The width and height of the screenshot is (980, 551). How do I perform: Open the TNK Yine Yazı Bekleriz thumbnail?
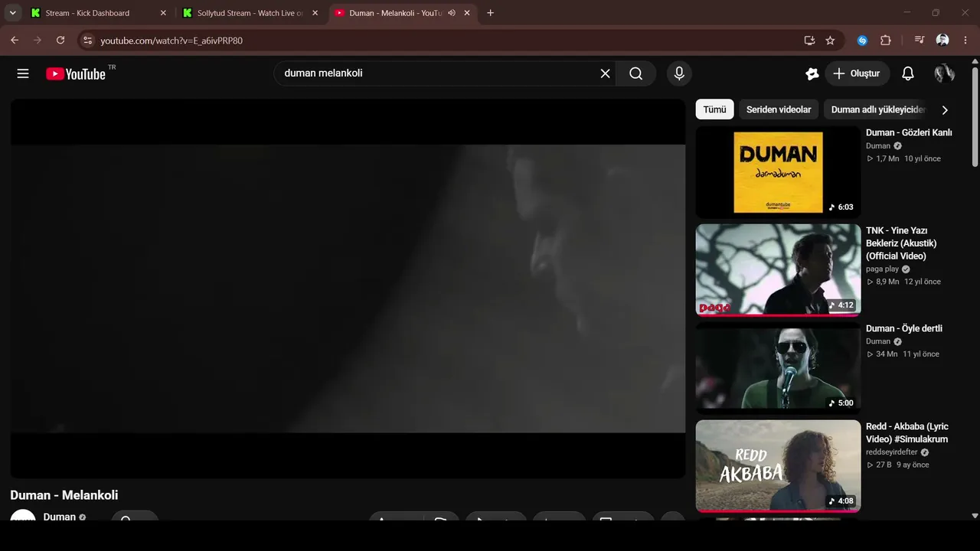coord(778,270)
